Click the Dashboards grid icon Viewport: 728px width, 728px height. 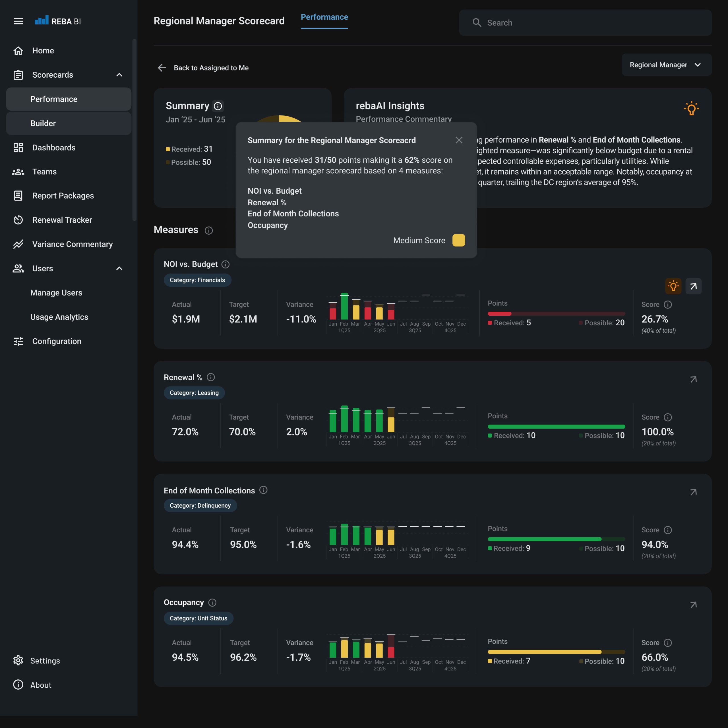click(18, 148)
